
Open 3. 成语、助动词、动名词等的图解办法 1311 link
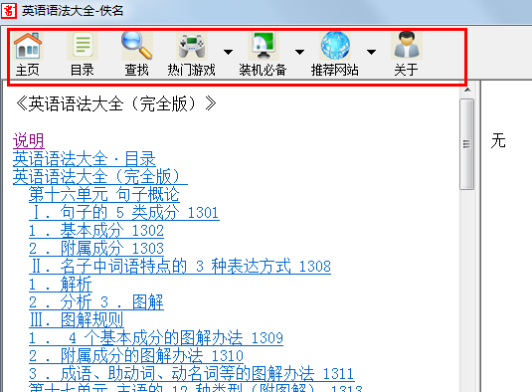[x=192, y=374]
